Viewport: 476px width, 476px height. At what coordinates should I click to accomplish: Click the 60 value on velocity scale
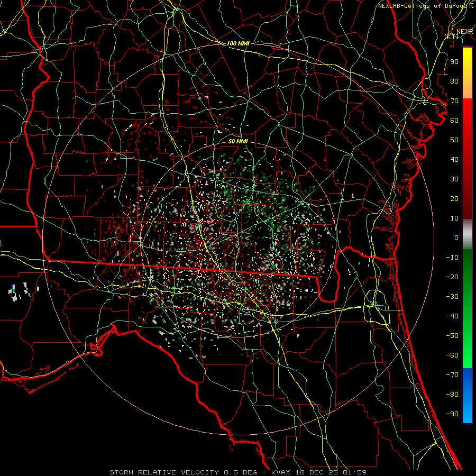(454, 121)
